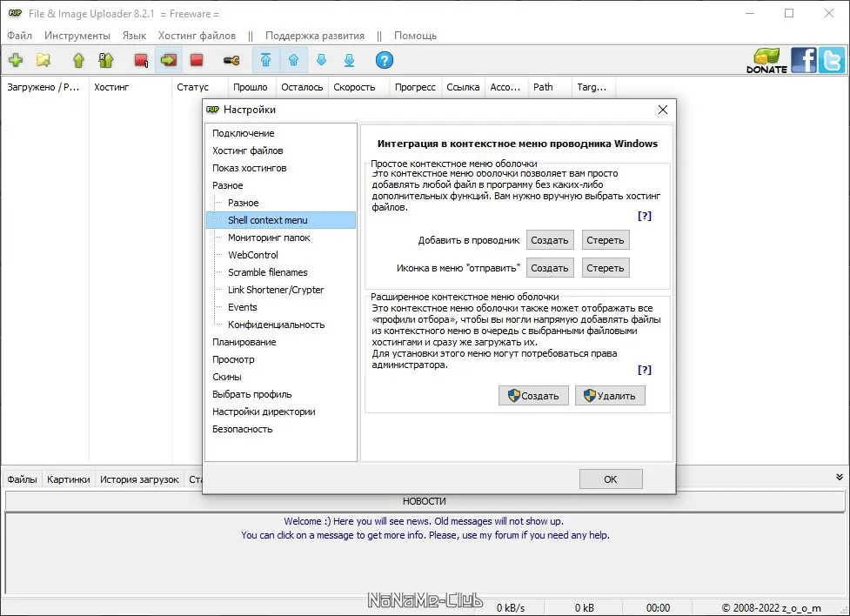
Task: Click the add folder icon in toolbar
Action: 44,60
